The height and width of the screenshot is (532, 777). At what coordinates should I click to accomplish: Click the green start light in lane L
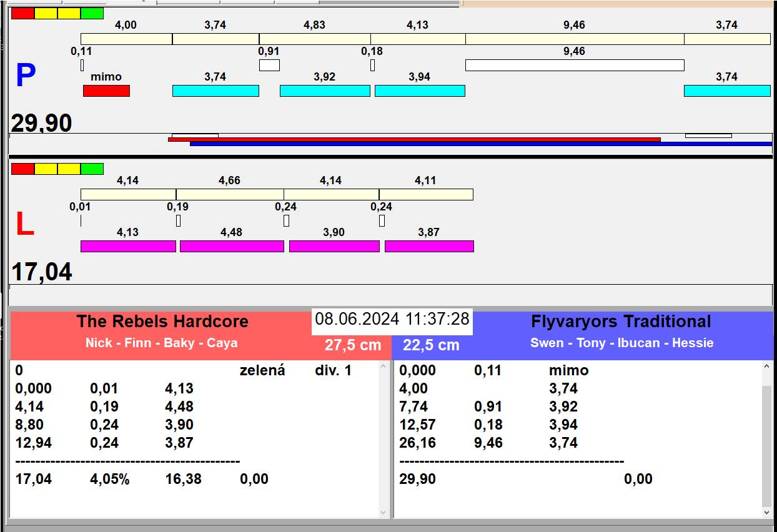coord(92,169)
